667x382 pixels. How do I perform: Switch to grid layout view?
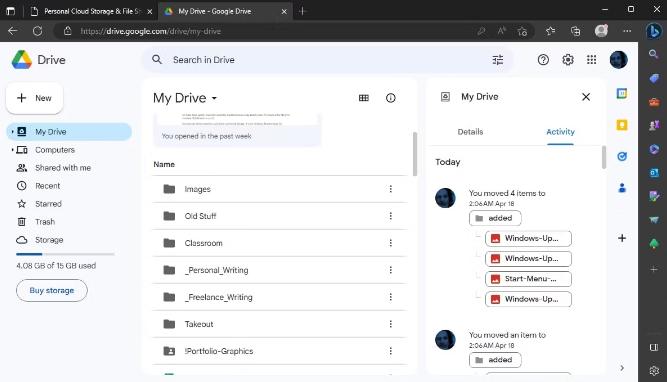click(364, 98)
